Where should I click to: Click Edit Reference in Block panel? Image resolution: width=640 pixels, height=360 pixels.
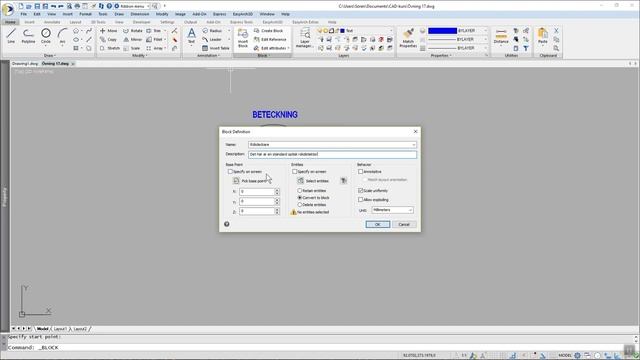pyautogui.click(x=270, y=40)
